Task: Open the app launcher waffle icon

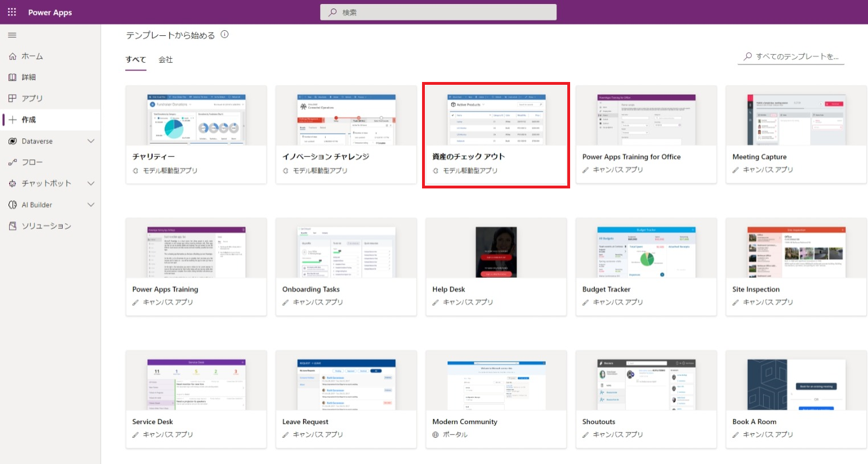Action: [12, 12]
